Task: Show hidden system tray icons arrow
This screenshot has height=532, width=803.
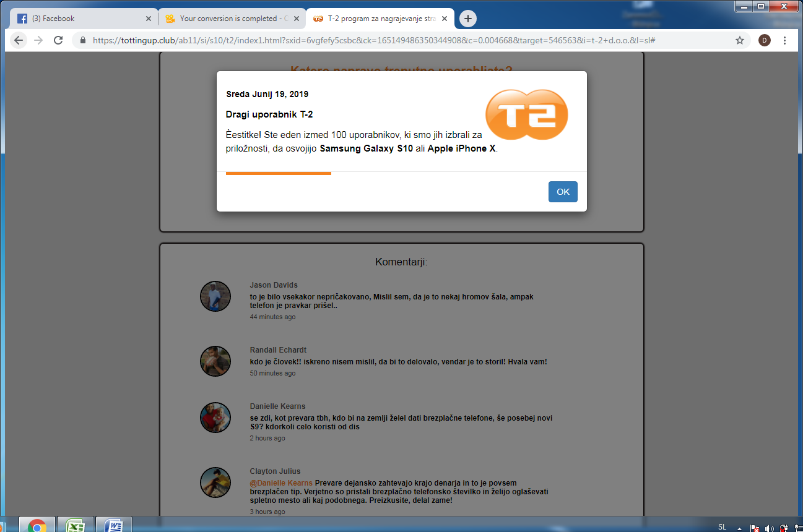Action: coord(739,528)
